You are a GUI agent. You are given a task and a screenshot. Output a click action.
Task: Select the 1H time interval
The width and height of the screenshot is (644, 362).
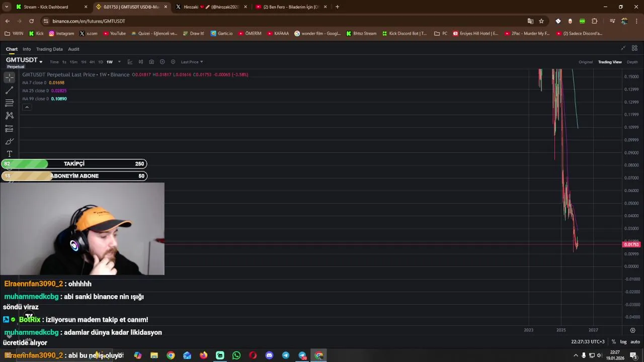[84, 62]
